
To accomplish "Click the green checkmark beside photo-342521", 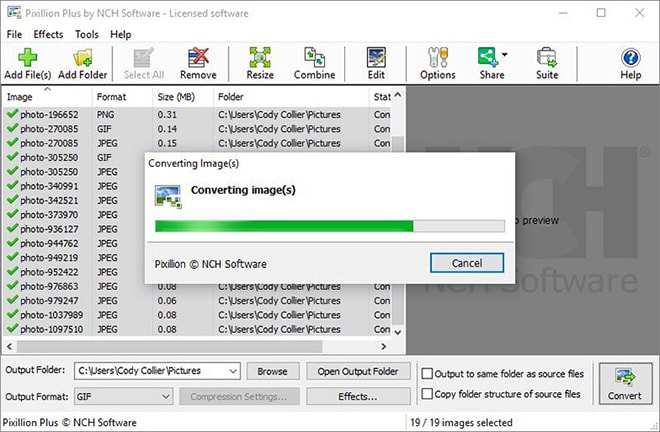I will click(12, 200).
